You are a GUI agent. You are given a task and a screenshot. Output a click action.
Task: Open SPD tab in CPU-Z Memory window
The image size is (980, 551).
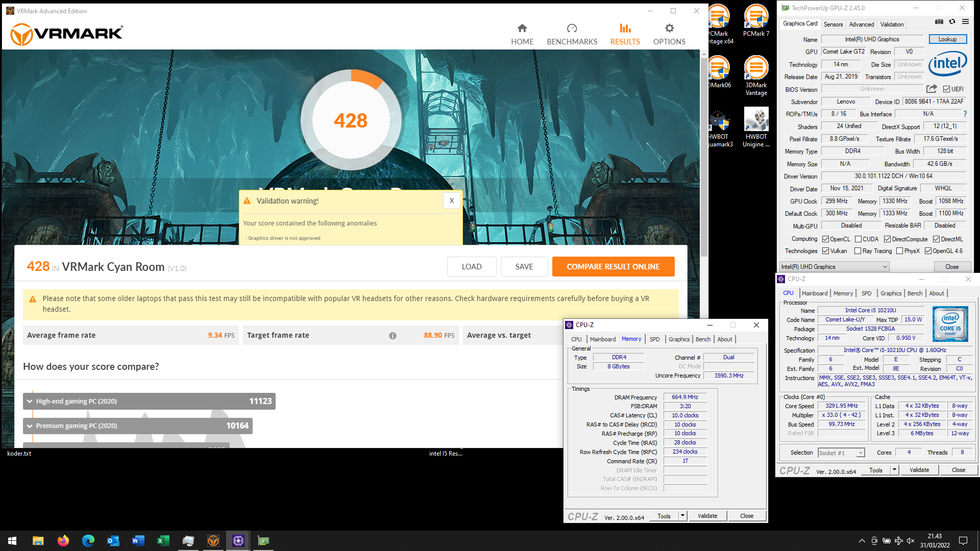click(x=654, y=339)
